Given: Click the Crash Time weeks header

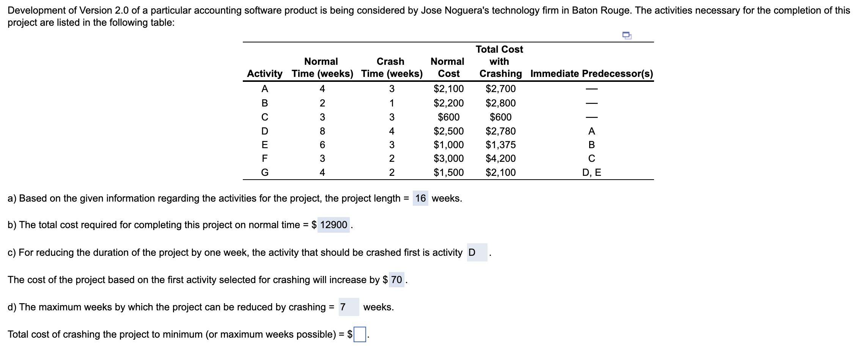Looking at the screenshot, I should 392,67.
